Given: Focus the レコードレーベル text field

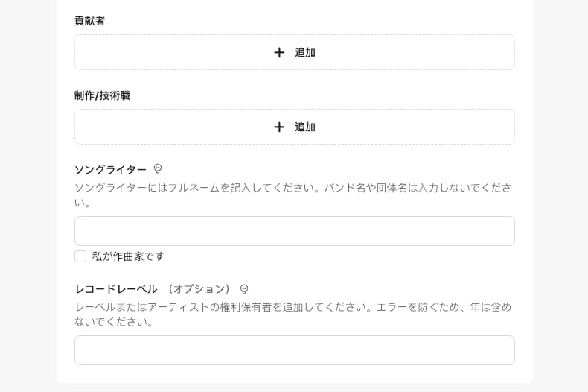Looking at the screenshot, I should [294, 350].
